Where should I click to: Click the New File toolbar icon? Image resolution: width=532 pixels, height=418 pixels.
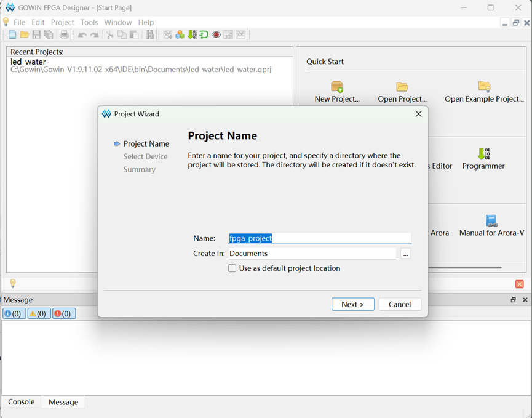pos(12,34)
